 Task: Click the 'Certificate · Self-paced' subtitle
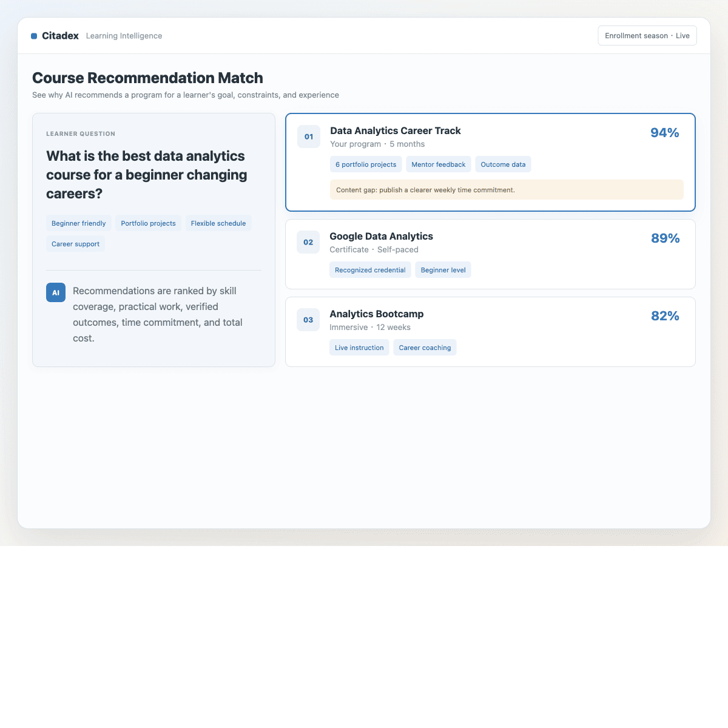(x=374, y=249)
